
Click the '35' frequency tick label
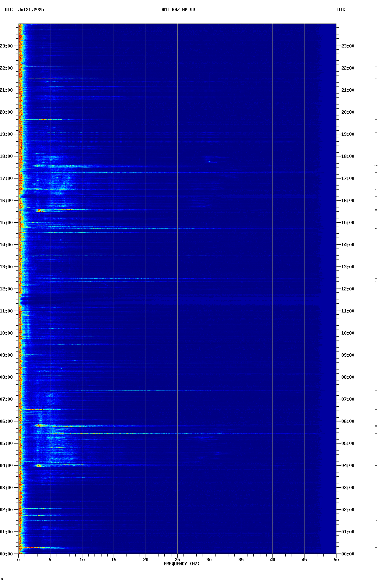(x=241, y=560)
